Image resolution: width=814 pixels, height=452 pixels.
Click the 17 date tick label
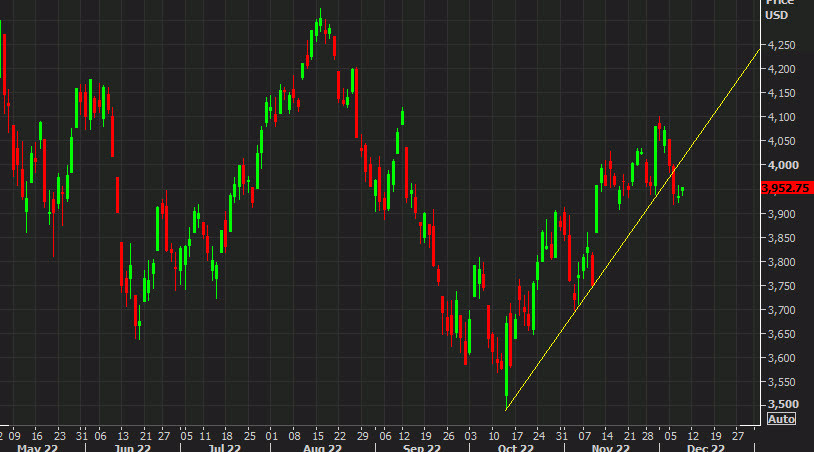pyautogui.click(x=517, y=436)
